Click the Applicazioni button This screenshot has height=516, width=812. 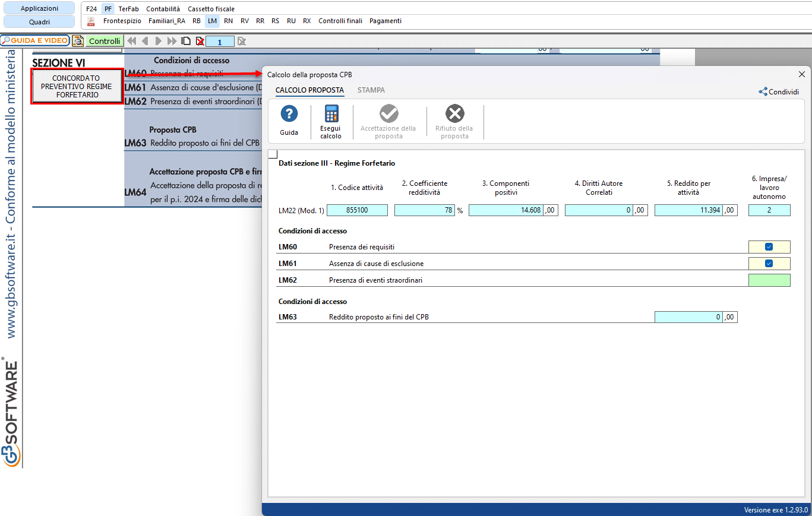pyautogui.click(x=39, y=8)
